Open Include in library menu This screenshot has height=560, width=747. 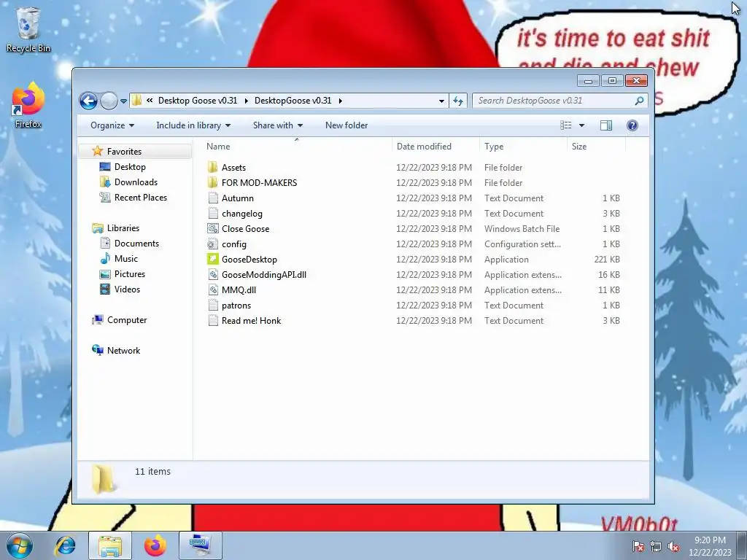[x=193, y=125]
